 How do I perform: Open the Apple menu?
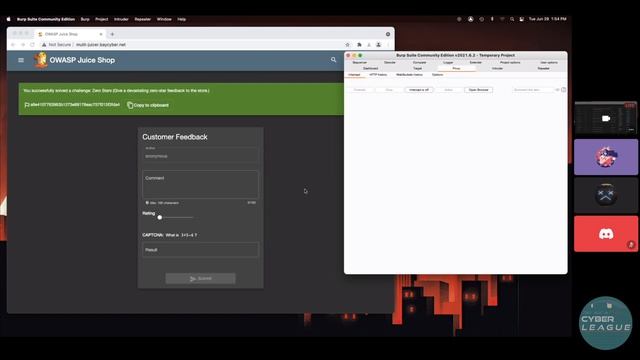[9, 19]
